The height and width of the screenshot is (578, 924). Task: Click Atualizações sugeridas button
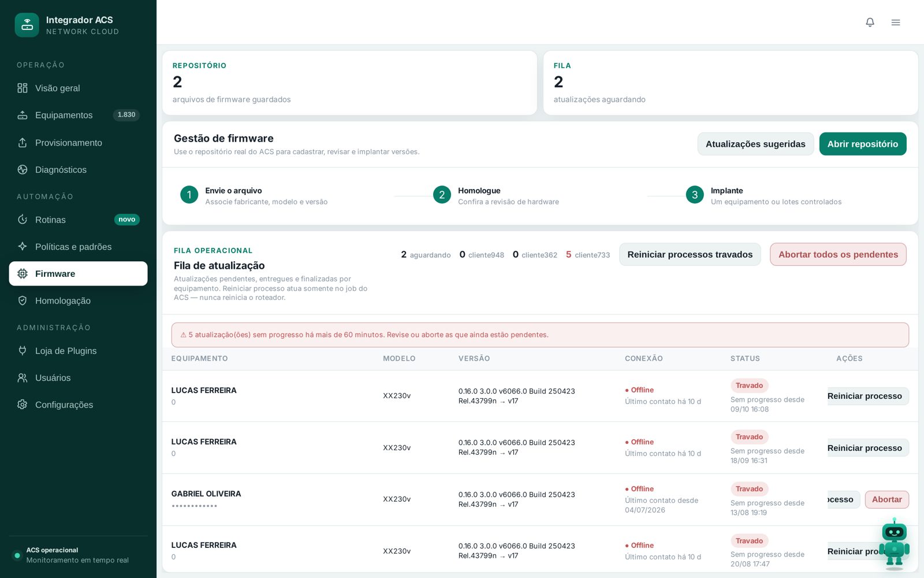click(x=755, y=144)
